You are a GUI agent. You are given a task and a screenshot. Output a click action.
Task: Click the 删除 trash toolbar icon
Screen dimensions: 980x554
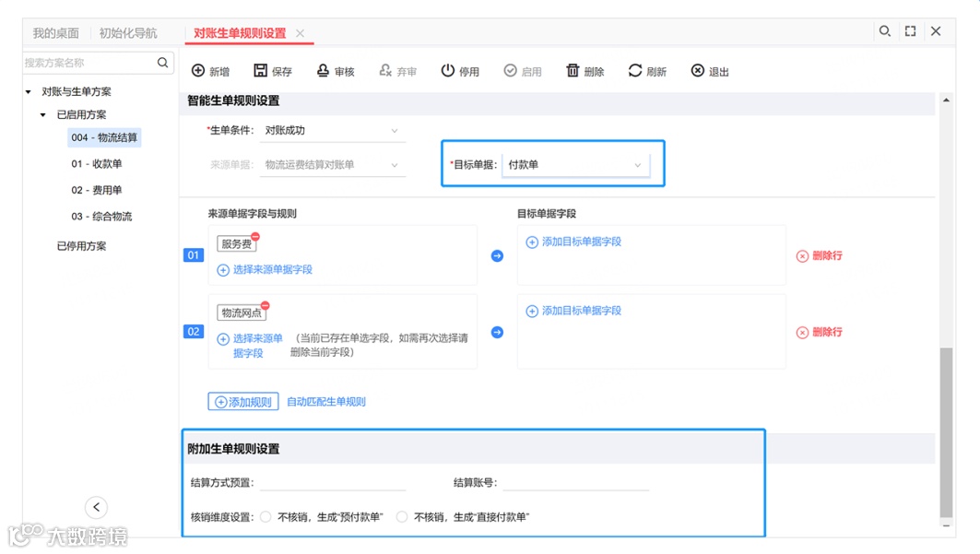coord(573,71)
